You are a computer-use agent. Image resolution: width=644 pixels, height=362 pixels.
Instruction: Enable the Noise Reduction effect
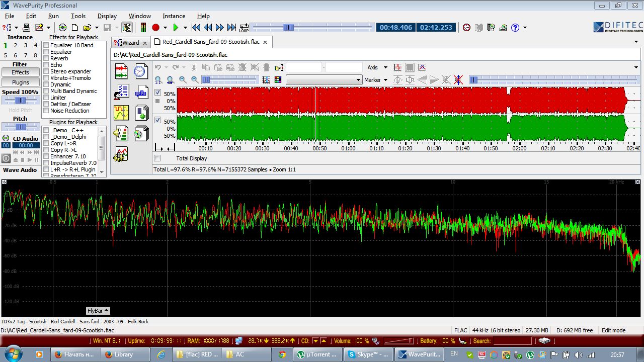46,111
